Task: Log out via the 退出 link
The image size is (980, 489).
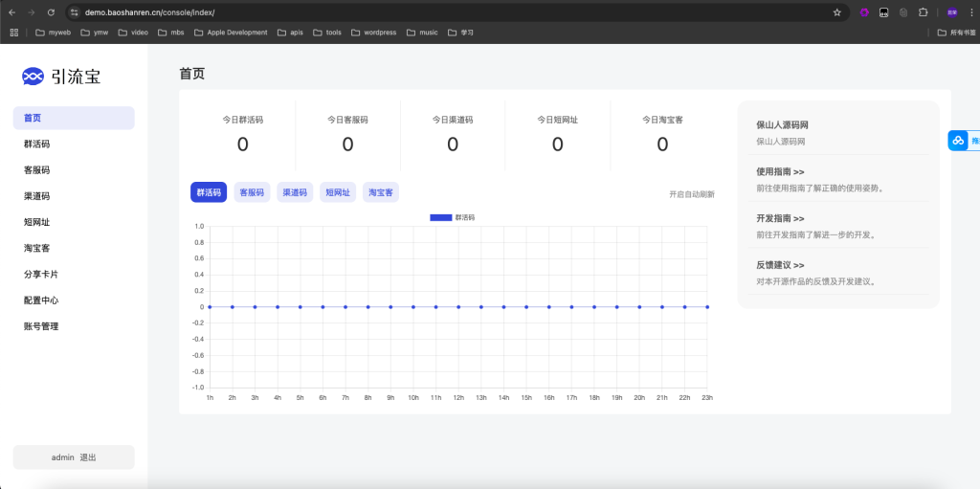Action: tap(88, 457)
